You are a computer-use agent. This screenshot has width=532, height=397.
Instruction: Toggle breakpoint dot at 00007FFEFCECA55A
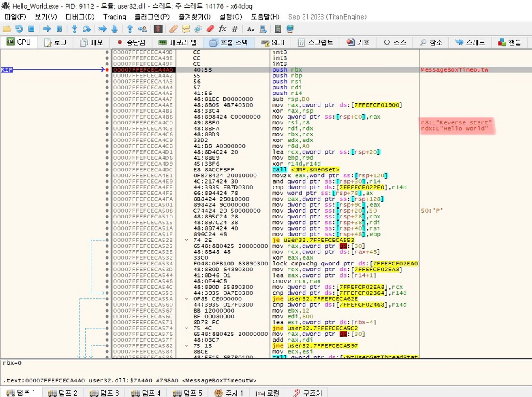[x=107, y=299]
